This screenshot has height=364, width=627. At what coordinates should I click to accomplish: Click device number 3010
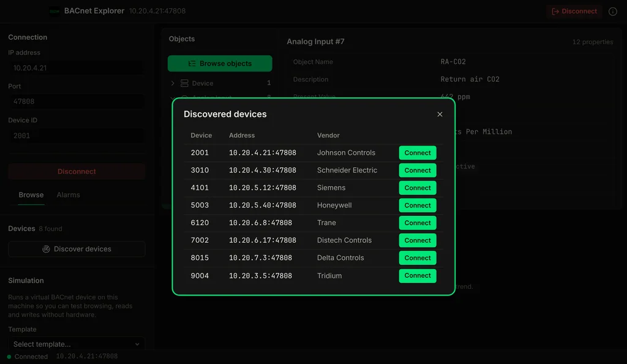pyautogui.click(x=200, y=170)
